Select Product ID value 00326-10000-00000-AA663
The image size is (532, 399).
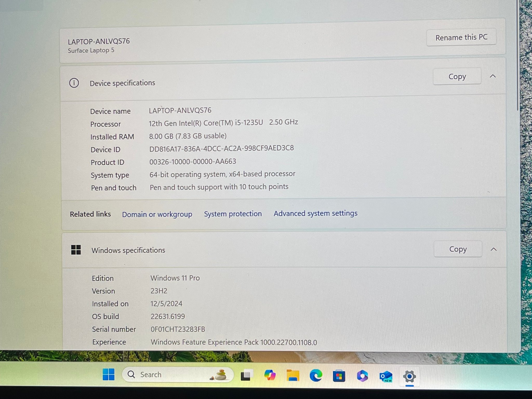(193, 162)
